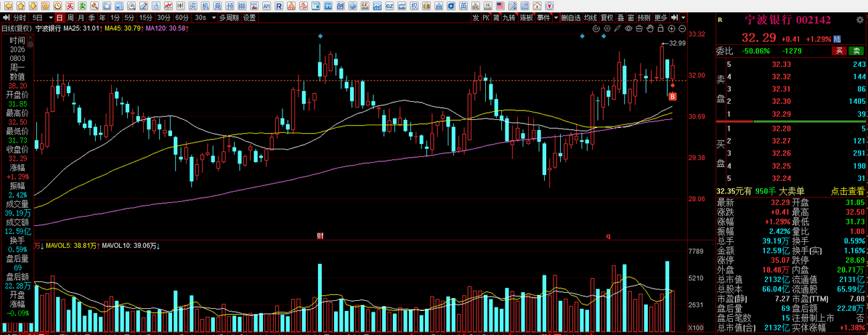Click the shopping basket icon above chart
The image size is (868, 335).
[x=639, y=28]
